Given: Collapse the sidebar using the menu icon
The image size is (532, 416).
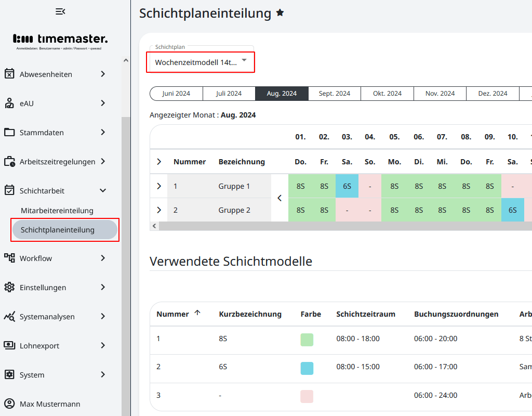Looking at the screenshot, I should coord(60,11).
